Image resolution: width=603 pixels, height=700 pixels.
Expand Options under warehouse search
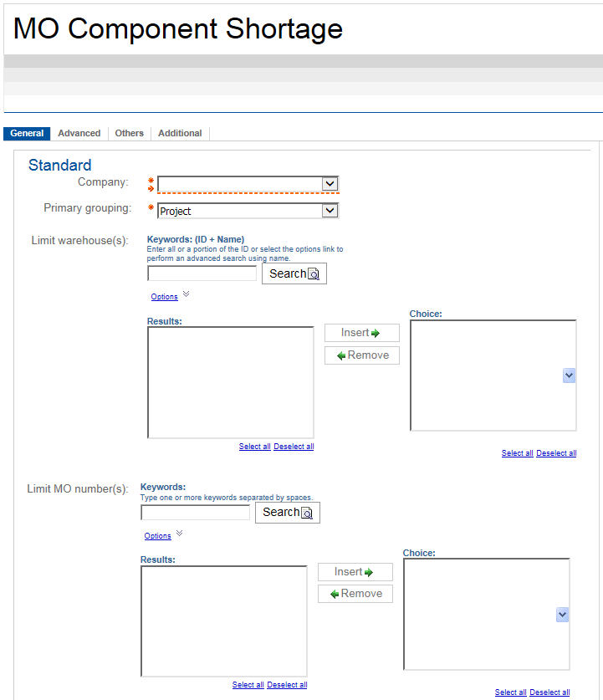[165, 297]
